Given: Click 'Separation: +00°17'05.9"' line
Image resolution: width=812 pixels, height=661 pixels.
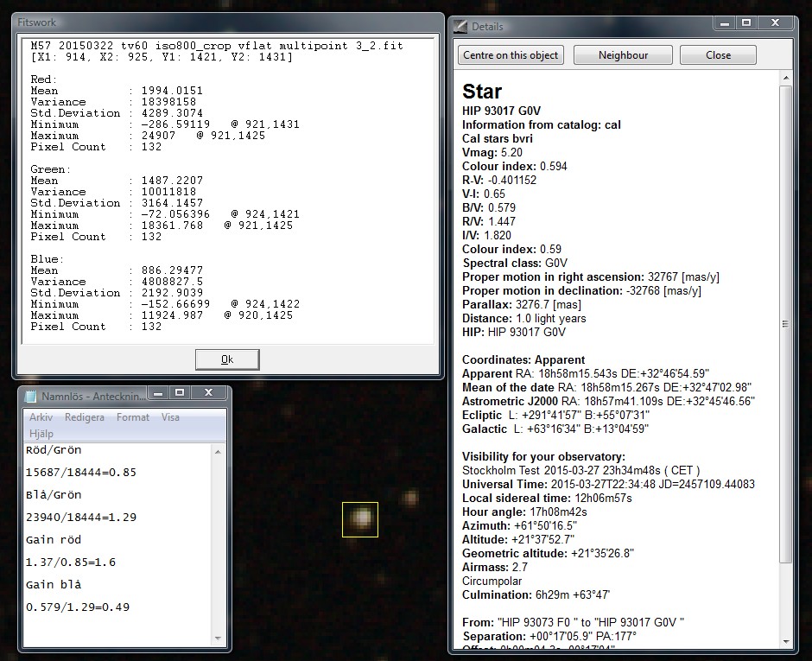Looking at the screenshot, I should tap(549, 636).
